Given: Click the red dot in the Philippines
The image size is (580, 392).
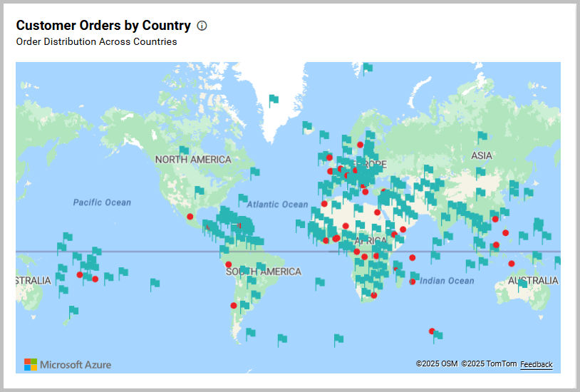Looking at the screenshot, I should (x=505, y=233).
